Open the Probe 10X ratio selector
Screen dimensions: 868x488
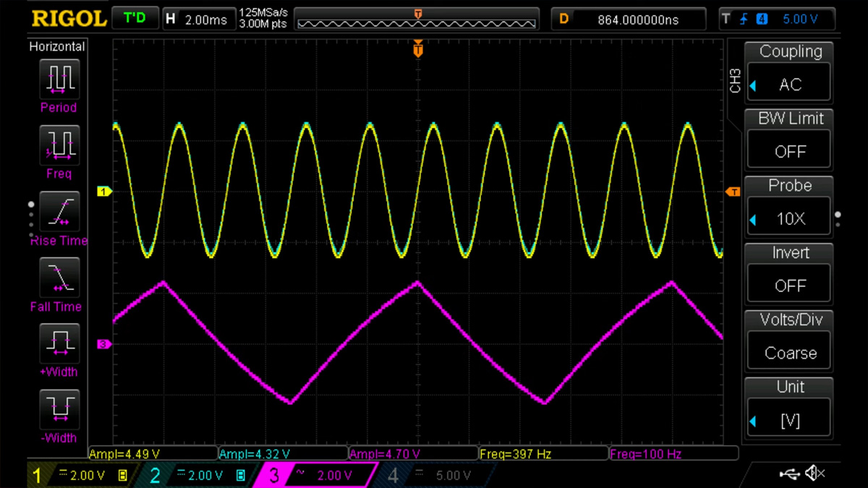789,218
